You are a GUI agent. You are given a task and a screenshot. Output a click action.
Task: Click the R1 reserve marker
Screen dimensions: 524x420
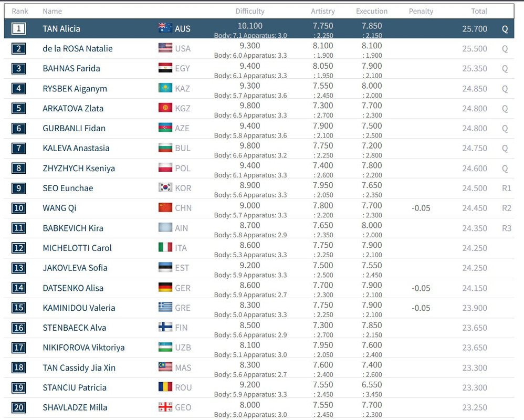click(507, 188)
